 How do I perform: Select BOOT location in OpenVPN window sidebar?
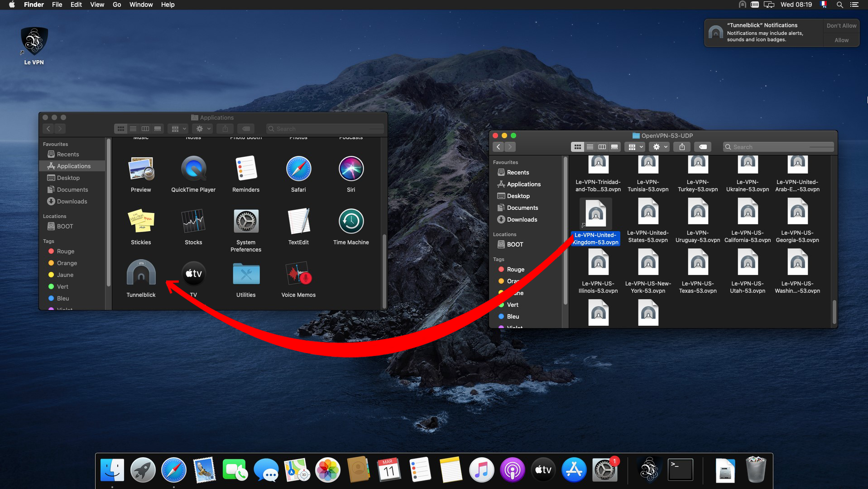[515, 244]
